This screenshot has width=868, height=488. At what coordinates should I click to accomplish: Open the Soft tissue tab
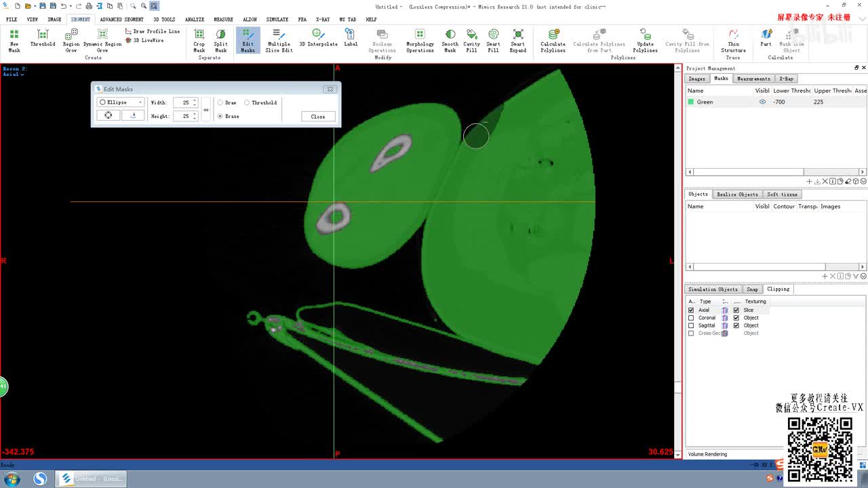point(783,195)
